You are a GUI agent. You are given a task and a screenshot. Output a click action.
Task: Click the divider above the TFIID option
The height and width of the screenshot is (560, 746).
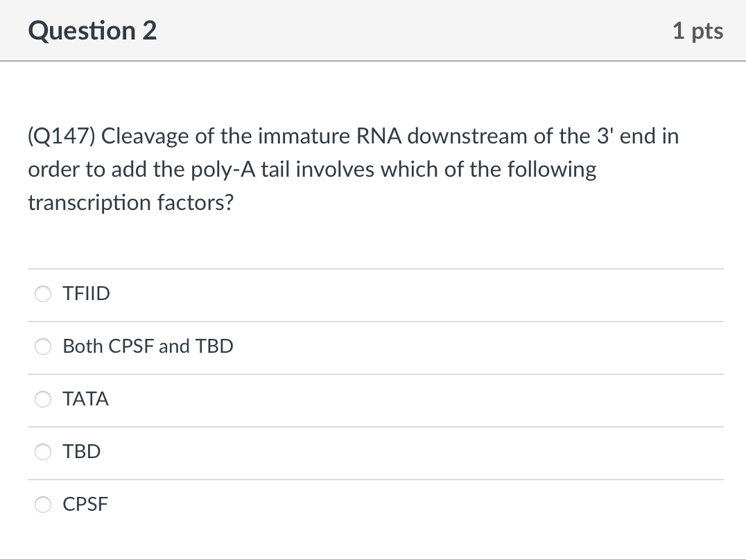coord(373,269)
